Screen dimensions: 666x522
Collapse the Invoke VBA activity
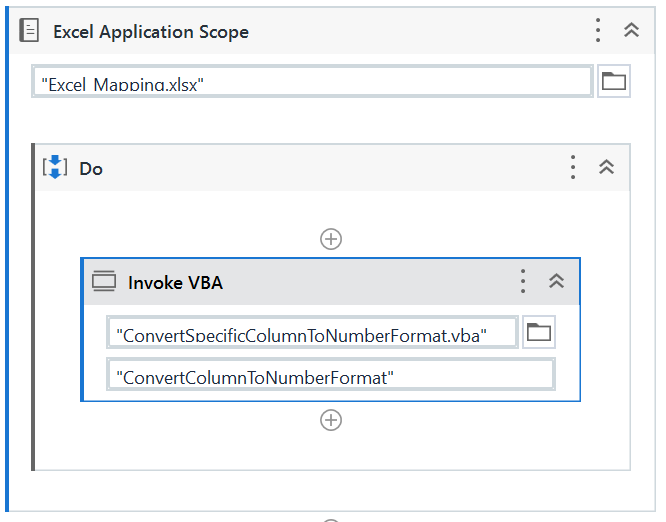point(557,281)
